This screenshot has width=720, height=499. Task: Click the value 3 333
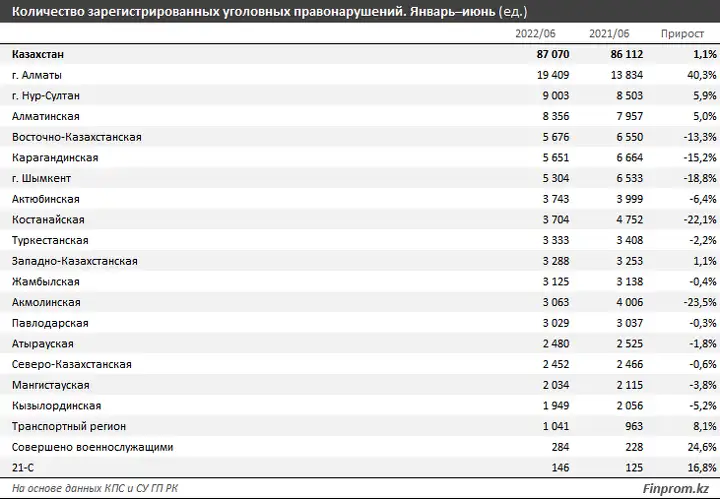(556, 240)
